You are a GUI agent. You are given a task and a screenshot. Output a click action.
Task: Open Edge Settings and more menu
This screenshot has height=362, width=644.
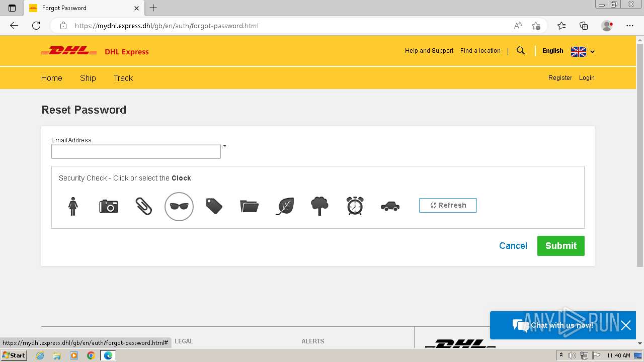pyautogui.click(x=630, y=26)
